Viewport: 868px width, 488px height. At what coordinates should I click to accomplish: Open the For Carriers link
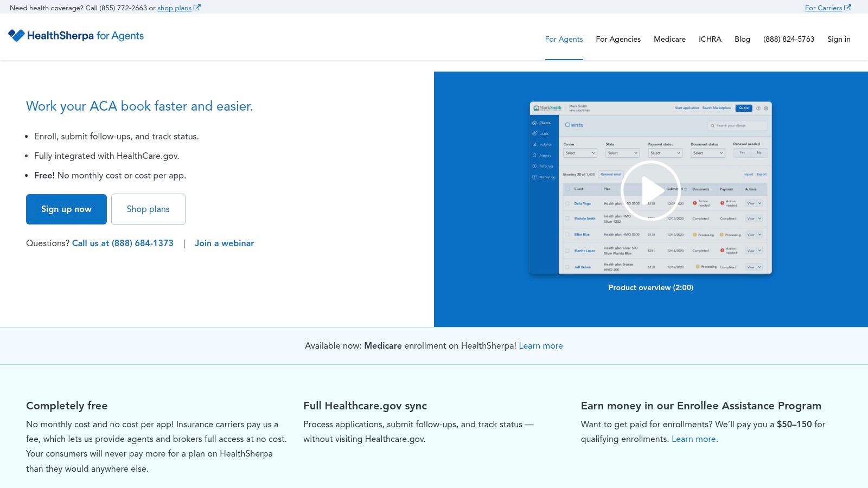click(823, 8)
